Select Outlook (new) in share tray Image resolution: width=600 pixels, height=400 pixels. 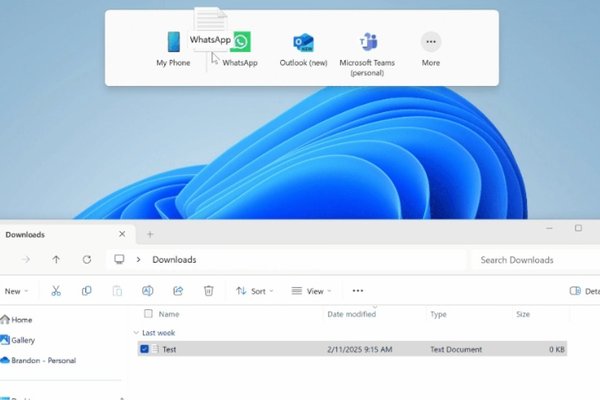[303, 42]
